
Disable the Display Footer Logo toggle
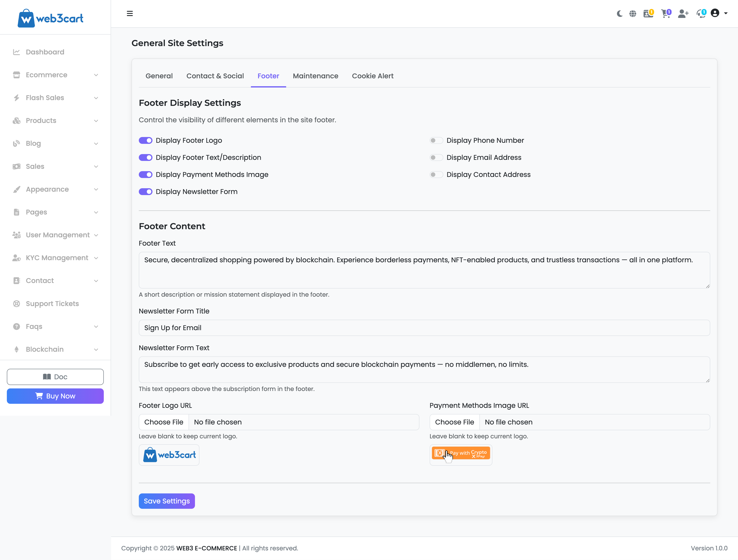(x=145, y=140)
